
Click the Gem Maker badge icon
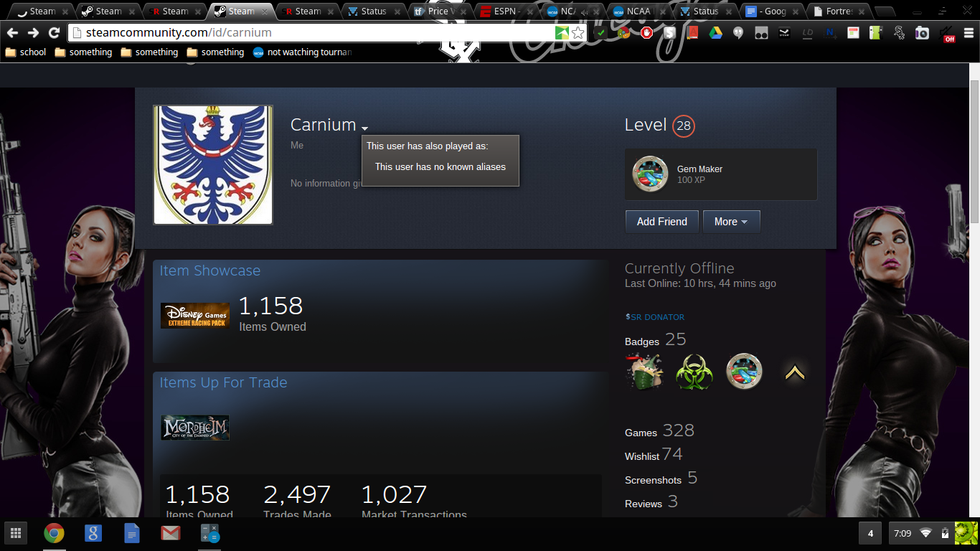[x=650, y=174]
